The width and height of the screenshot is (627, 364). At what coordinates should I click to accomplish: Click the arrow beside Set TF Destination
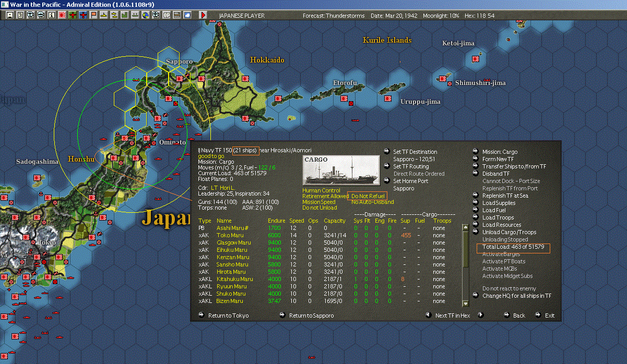[x=387, y=152]
